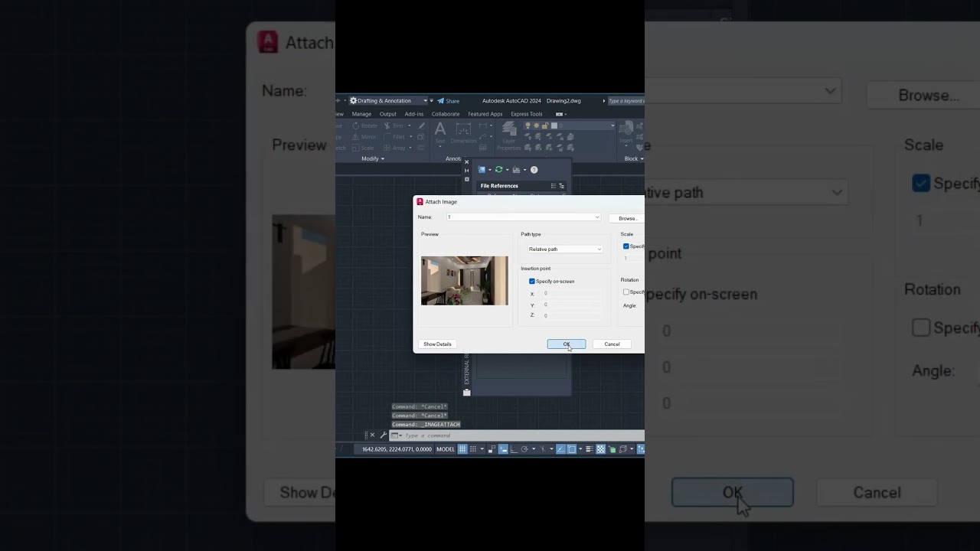980x551 pixels.
Task: Toggle drawing grid display in status bar
Action: (462, 449)
